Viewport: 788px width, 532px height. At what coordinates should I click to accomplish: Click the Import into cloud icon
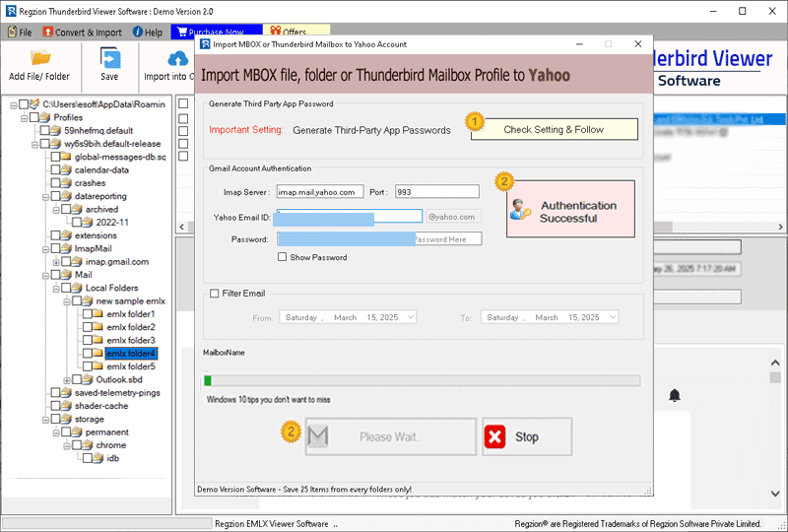coord(178,59)
